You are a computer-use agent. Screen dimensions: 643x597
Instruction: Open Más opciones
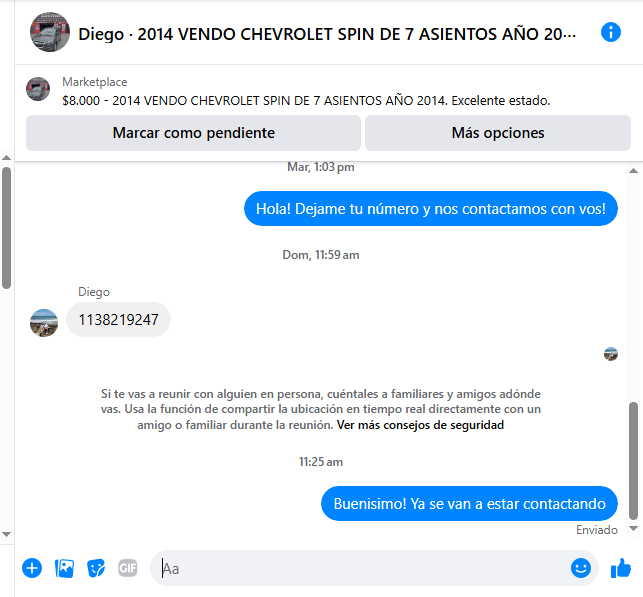[498, 133]
